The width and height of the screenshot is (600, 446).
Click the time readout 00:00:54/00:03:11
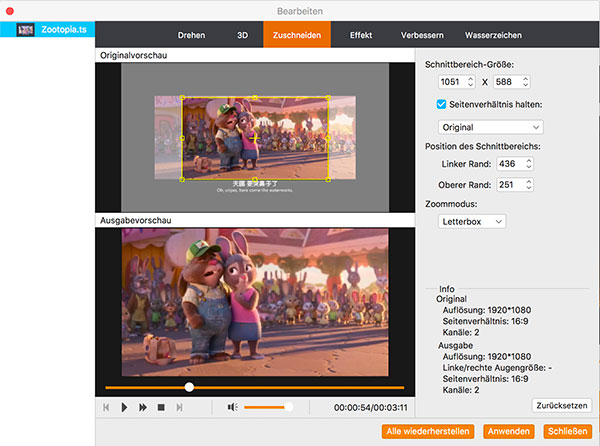[x=370, y=408]
